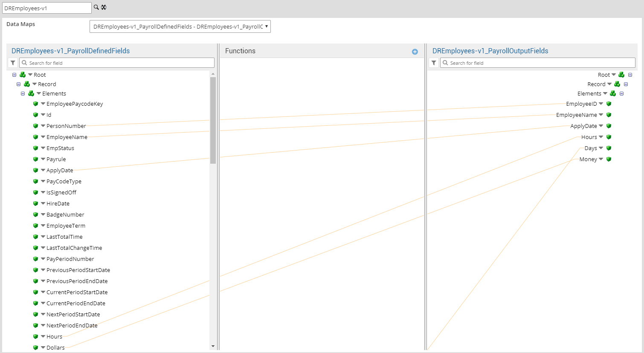
Task: Collapse the Root node in the left tree
Action: point(14,75)
